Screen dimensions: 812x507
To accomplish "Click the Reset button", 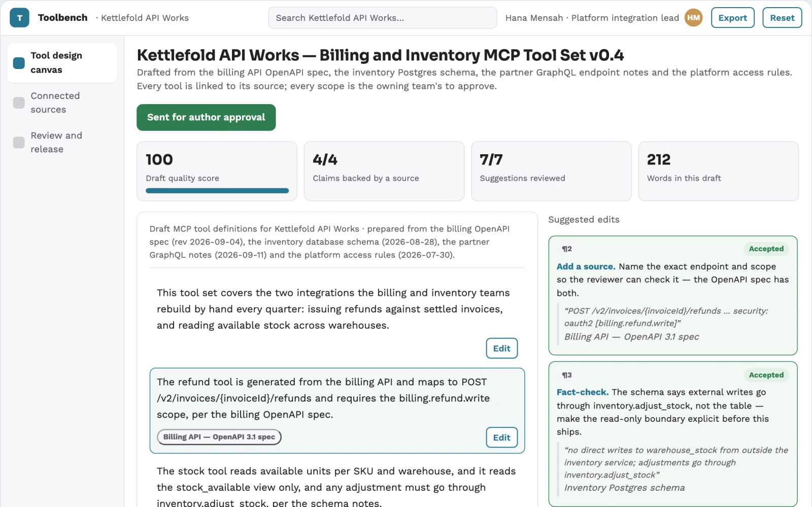I will pos(782,18).
